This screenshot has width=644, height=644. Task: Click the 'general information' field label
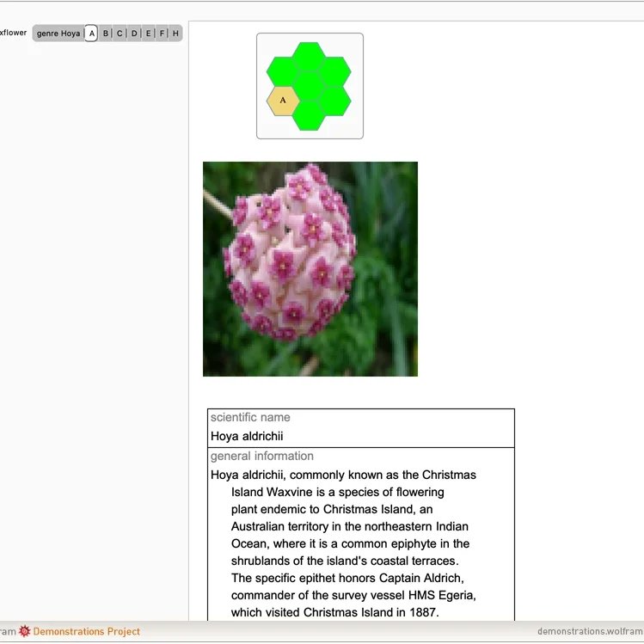click(262, 456)
